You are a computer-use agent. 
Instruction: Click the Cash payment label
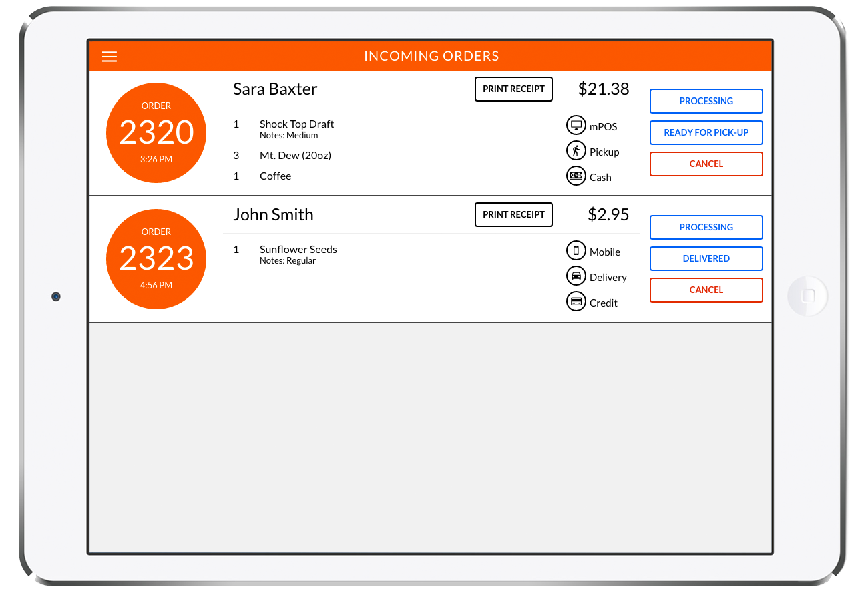point(600,177)
